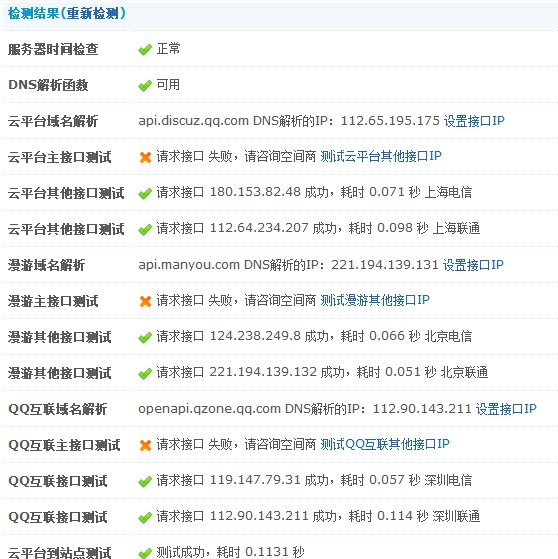This screenshot has height=559, width=558.
Task: Click the 重新检测 re-detect link in header
Action: (92, 13)
